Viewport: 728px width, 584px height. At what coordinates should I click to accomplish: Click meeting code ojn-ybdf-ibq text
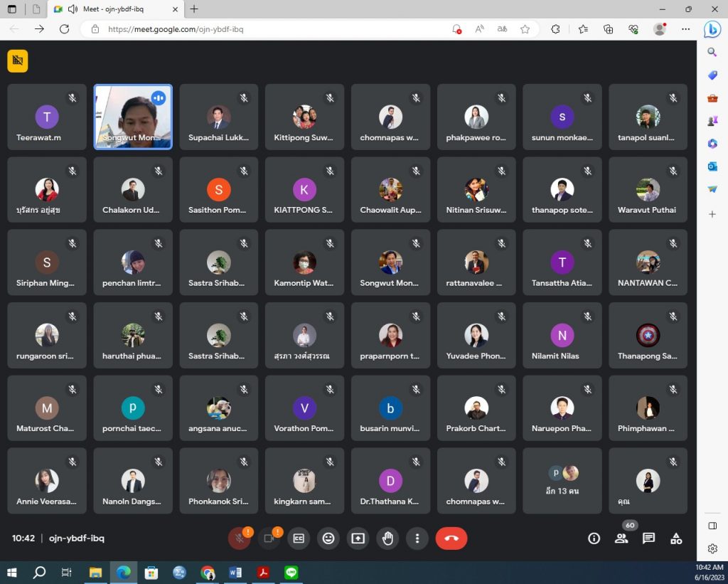pos(77,538)
